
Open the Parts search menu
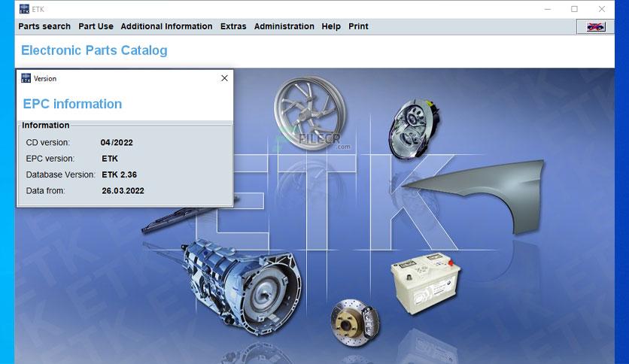click(44, 26)
